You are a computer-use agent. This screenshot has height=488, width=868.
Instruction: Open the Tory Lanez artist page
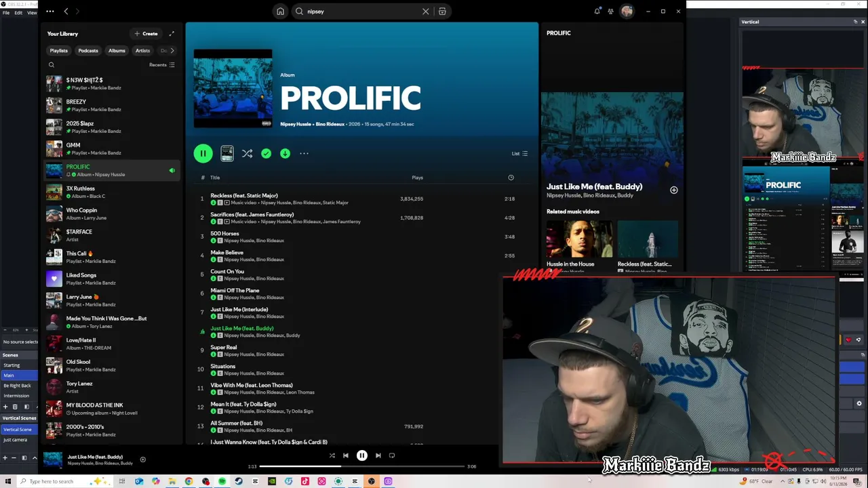[111, 387]
